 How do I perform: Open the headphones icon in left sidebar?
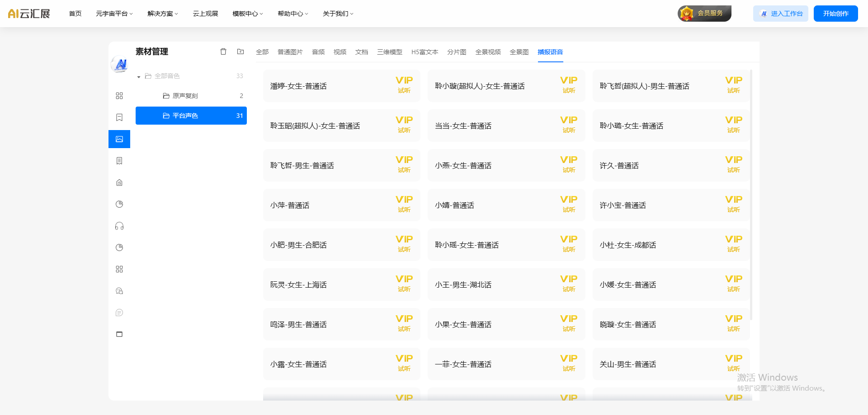click(119, 226)
